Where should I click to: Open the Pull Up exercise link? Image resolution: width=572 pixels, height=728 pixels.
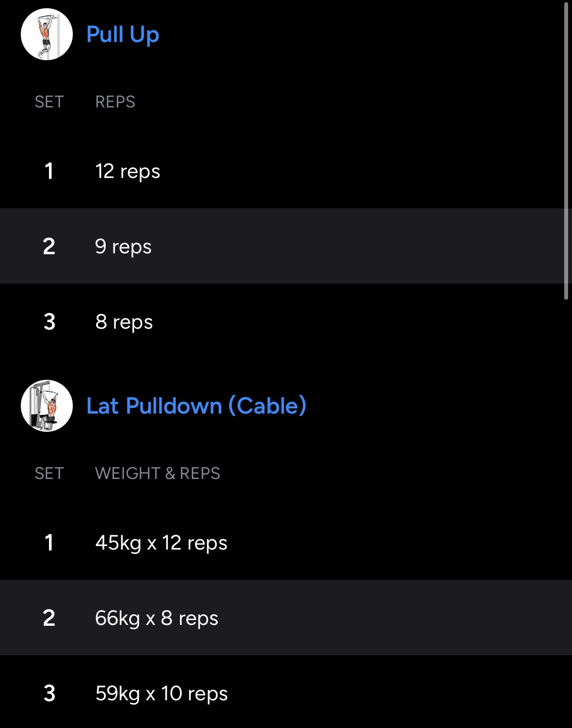tap(123, 34)
